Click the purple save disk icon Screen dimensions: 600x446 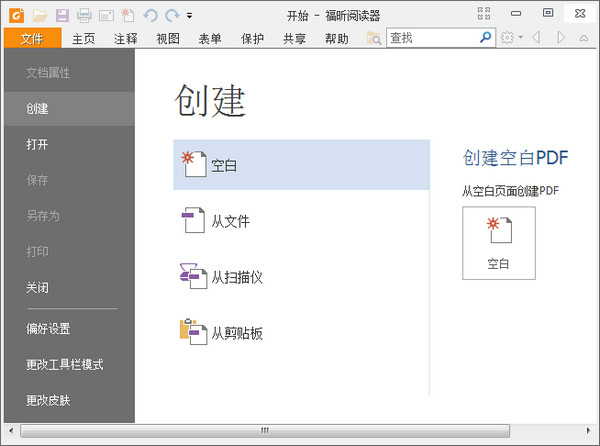(x=62, y=15)
